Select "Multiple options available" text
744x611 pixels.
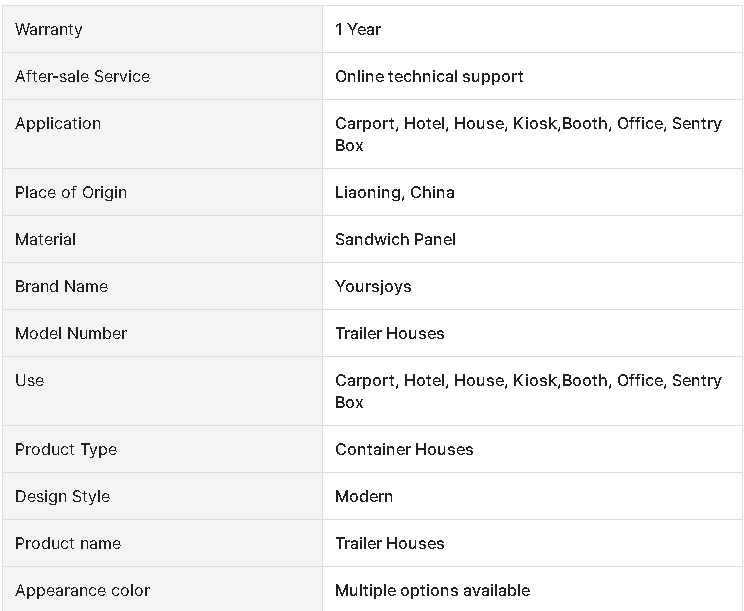pyautogui.click(x=432, y=590)
